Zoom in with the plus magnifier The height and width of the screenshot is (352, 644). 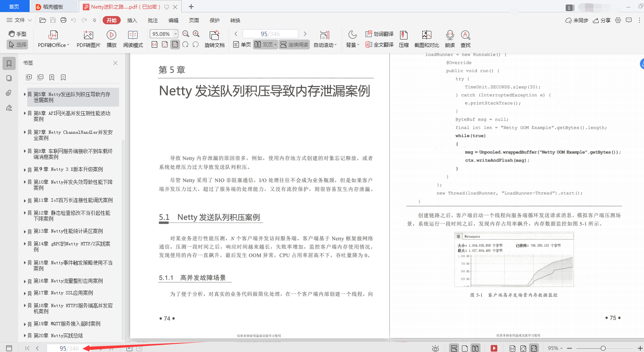196,34
